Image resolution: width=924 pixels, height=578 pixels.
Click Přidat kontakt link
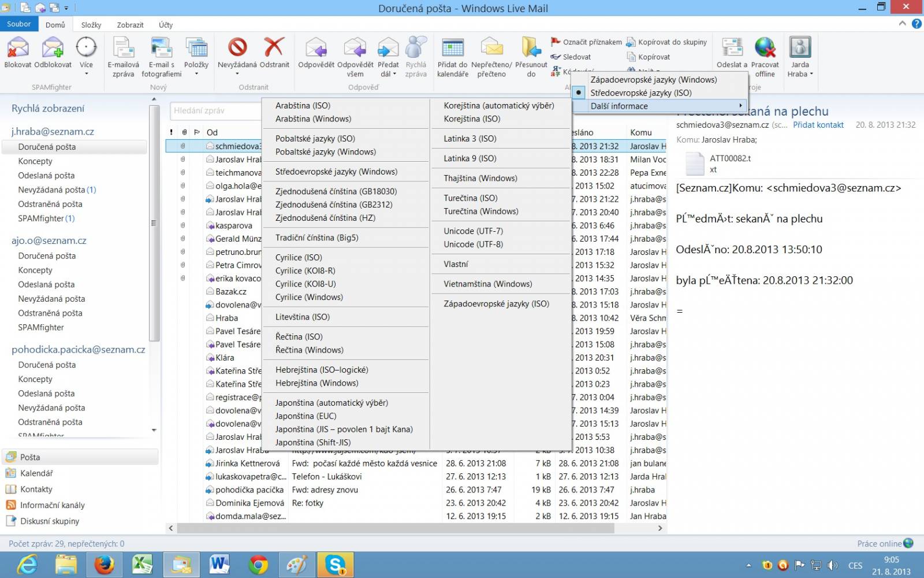point(818,125)
